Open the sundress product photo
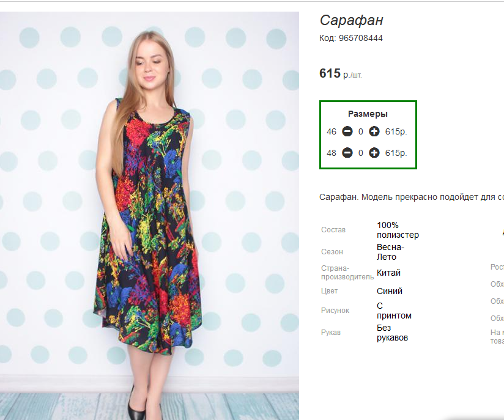This screenshot has width=504, height=420. (x=149, y=216)
